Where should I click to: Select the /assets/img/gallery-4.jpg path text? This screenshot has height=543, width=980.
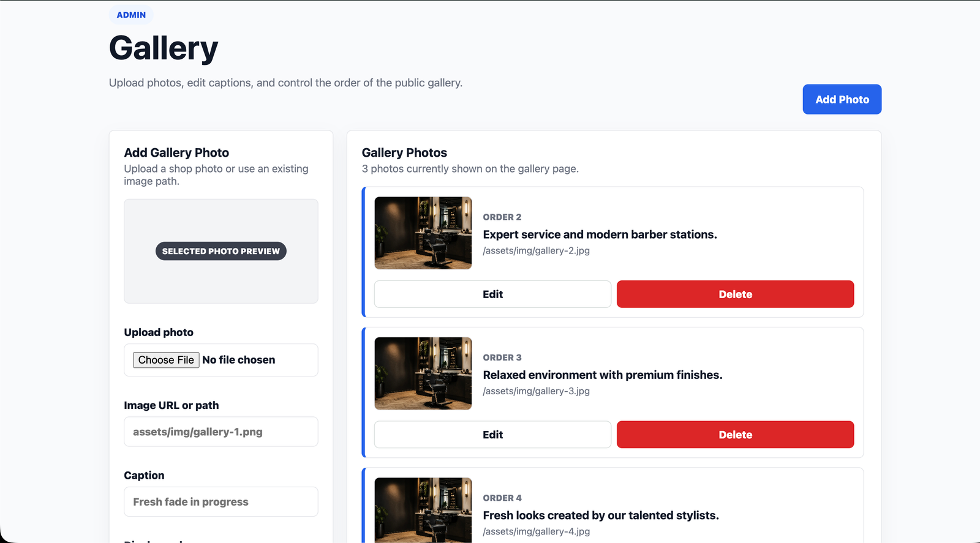(536, 531)
